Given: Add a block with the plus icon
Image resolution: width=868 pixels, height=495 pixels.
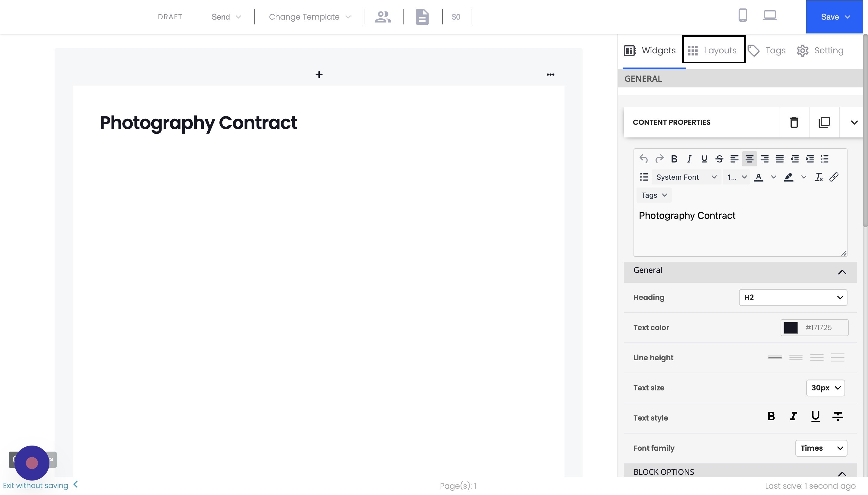Looking at the screenshot, I should [x=319, y=74].
